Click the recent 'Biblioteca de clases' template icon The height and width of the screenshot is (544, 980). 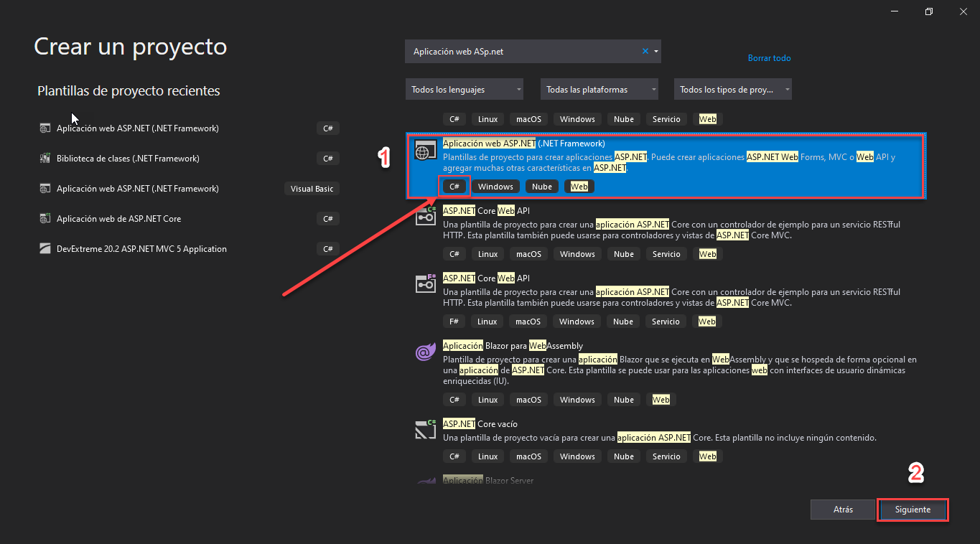(45, 159)
